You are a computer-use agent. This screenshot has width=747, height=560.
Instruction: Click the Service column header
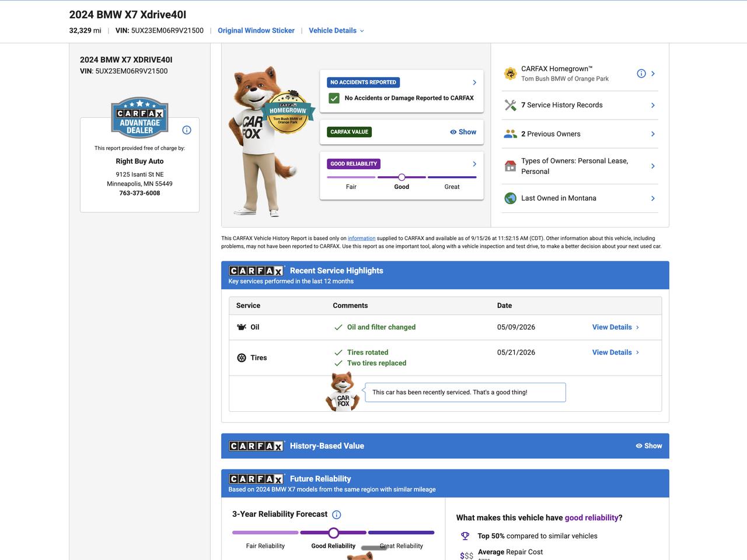pos(248,306)
